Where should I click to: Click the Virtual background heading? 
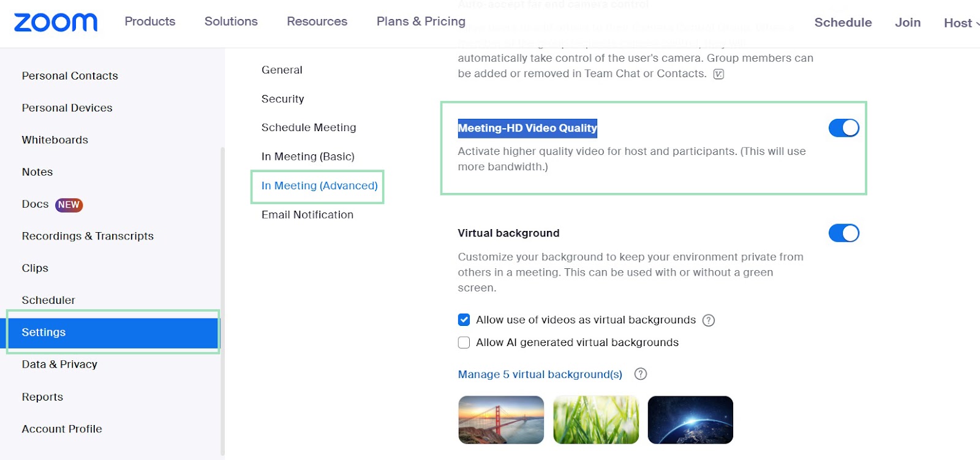[508, 233]
